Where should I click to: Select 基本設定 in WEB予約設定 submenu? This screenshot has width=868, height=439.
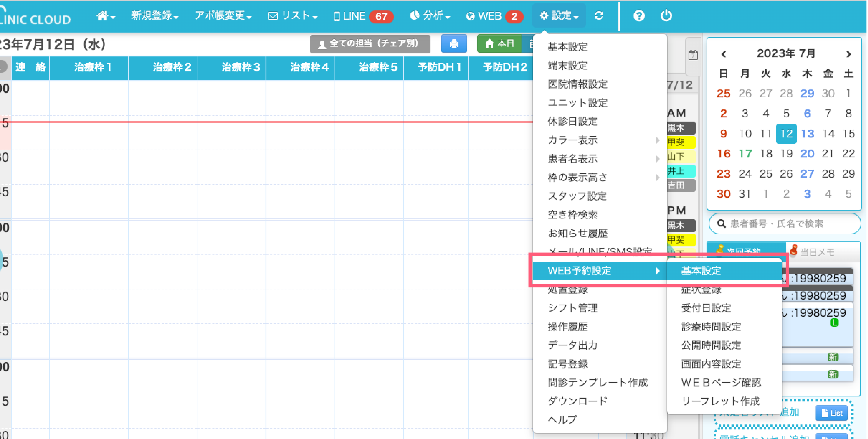[701, 271]
